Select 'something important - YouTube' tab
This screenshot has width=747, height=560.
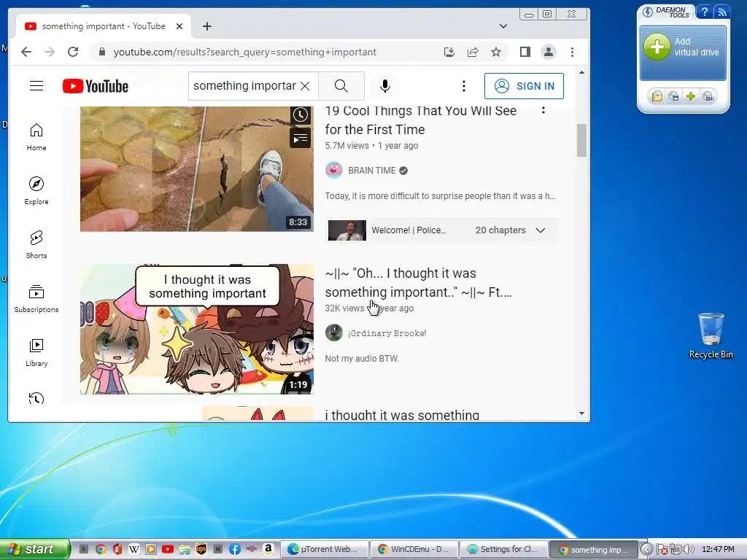[x=104, y=26]
